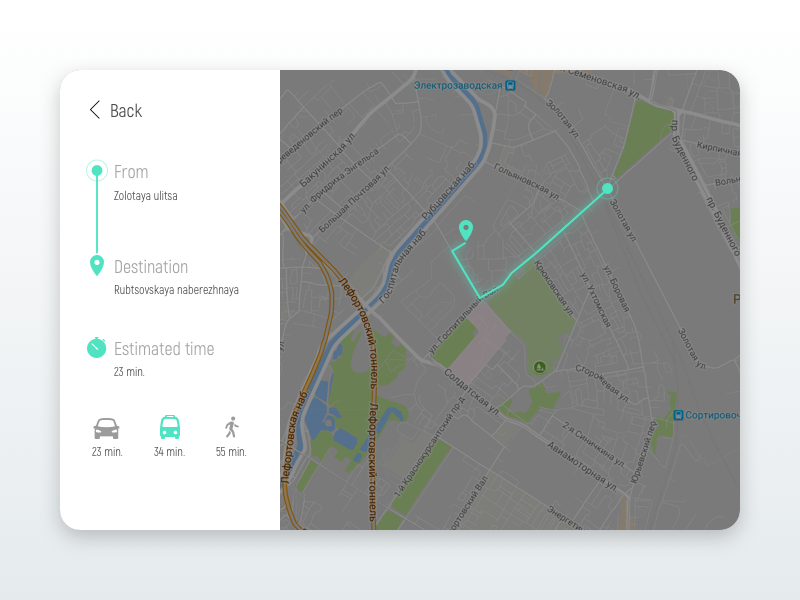This screenshot has height=600, width=800.
Task: Click the pin icon next to Destination
Action: [x=96, y=263]
